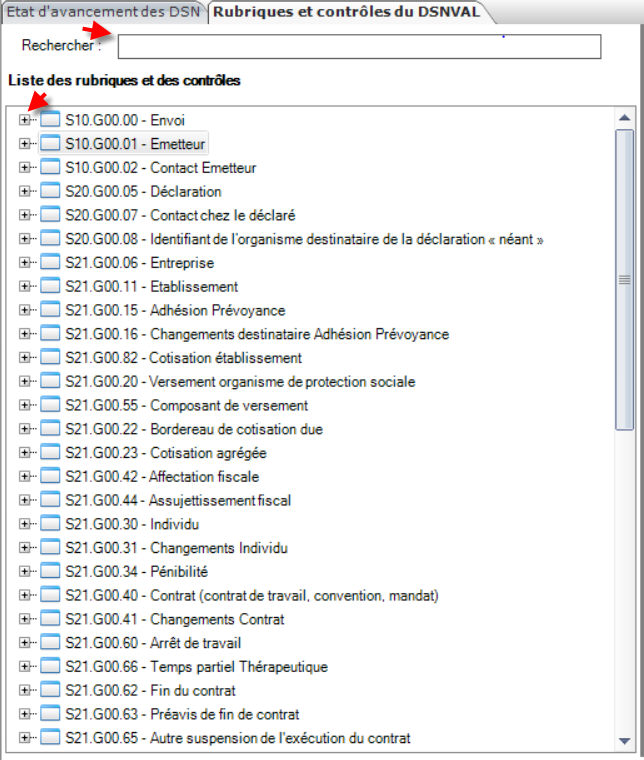Expand S10.G00.01 - Emetteur node
The width and height of the screenshot is (644, 760).
24,143
